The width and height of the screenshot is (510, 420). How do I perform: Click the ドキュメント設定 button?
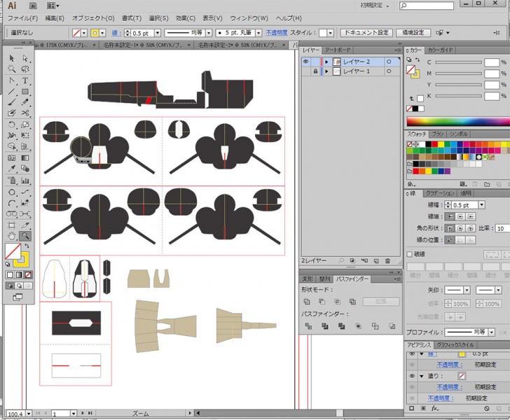(366, 32)
